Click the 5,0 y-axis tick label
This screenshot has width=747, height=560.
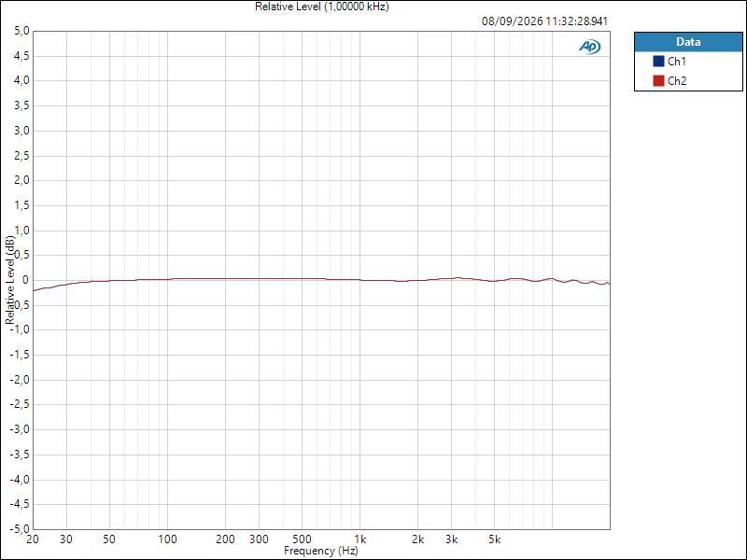pyautogui.click(x=21, y=31)
